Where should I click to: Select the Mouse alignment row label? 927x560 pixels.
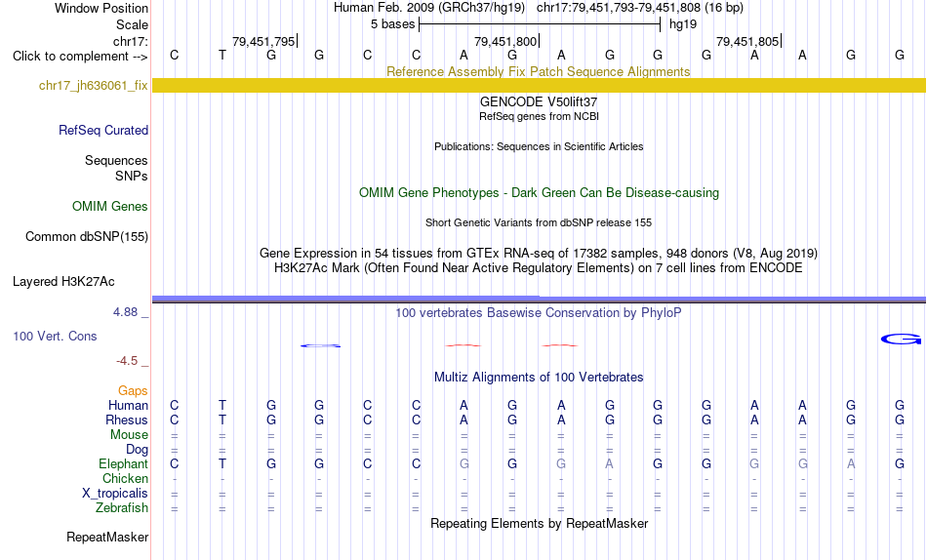tap(129, 435)
